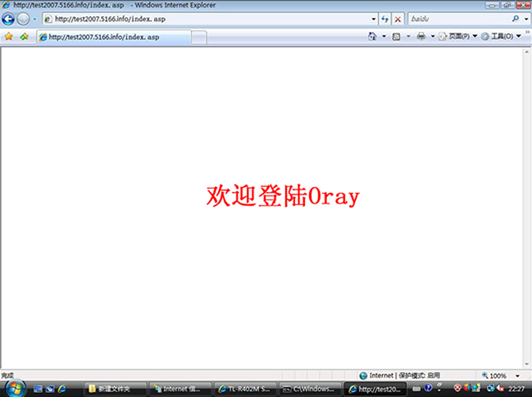
Task: Open search provider options dropdown
Action: tap(526, 19)
